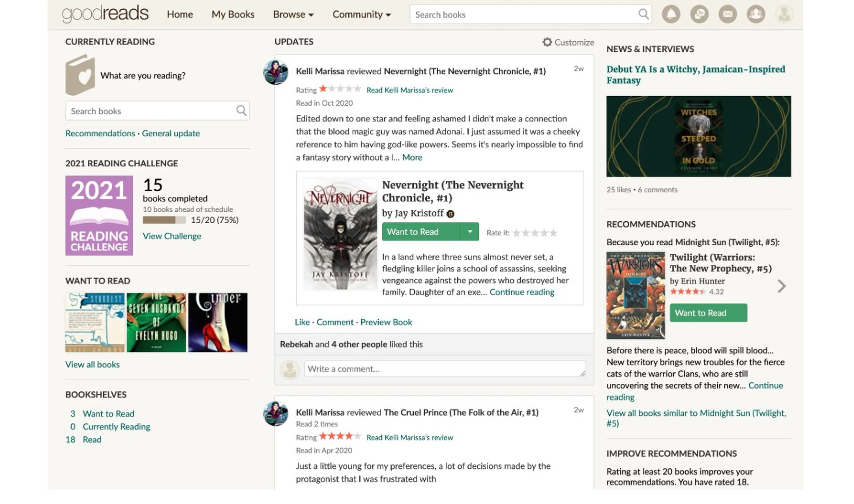Viewport: 854px width, 504px height.
Task: Read Kelli Marissa's review of The Cruel Prince
Action: pyautogui.click(x=409, y=437)
